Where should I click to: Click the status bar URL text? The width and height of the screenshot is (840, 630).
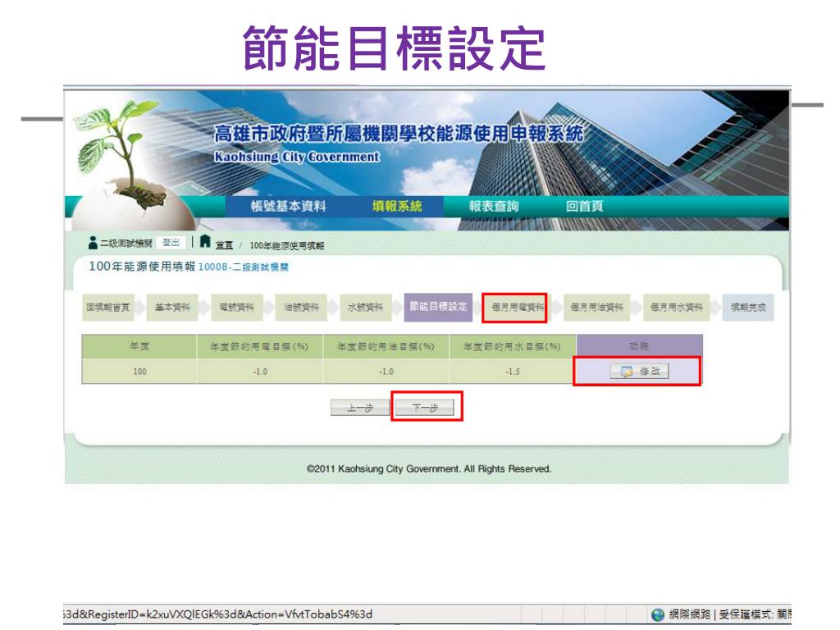tap(218, 614)
